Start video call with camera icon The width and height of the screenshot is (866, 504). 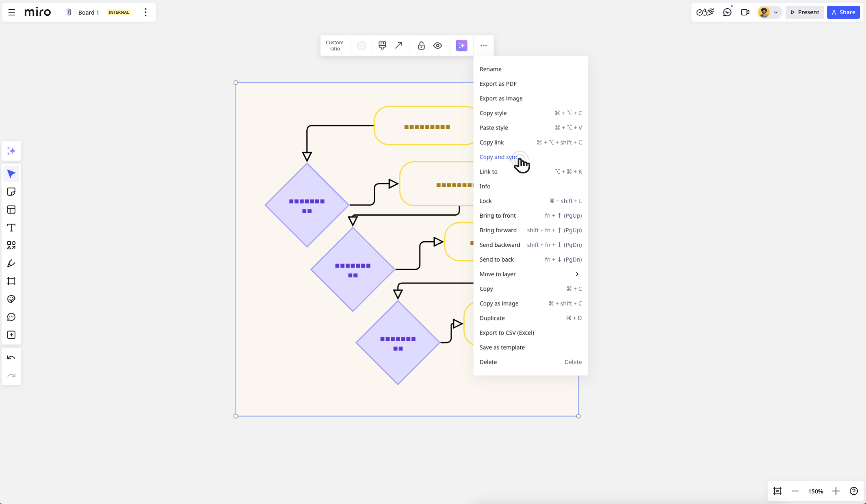[x=745, y=12]
